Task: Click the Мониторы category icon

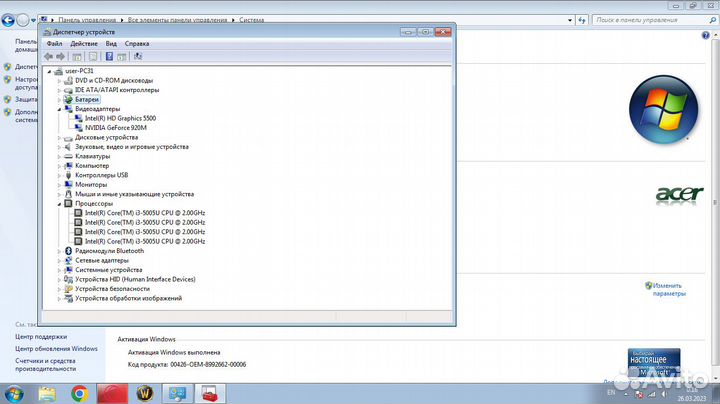Action: coord(68,185)
